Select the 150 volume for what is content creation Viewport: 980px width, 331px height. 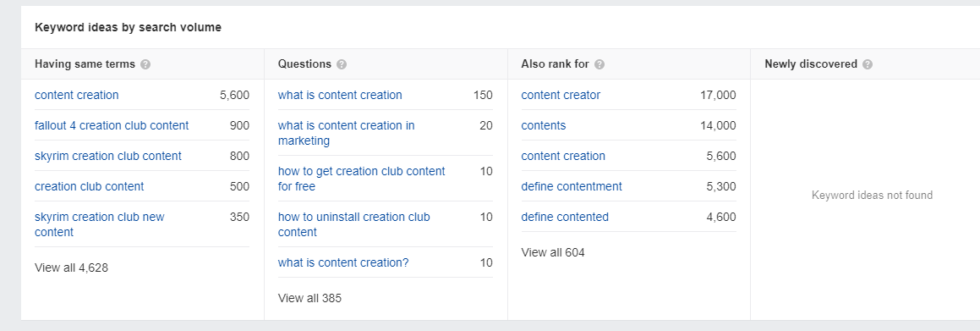483,95
